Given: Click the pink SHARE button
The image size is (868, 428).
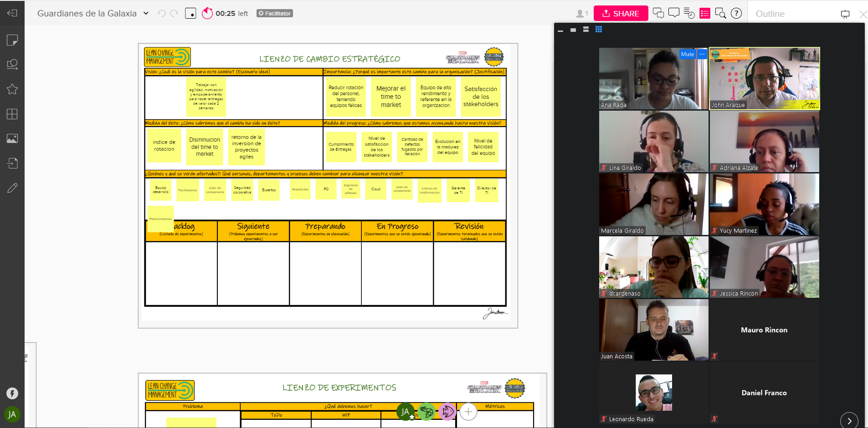Looking at the screenshot, I should pos(621,14).
